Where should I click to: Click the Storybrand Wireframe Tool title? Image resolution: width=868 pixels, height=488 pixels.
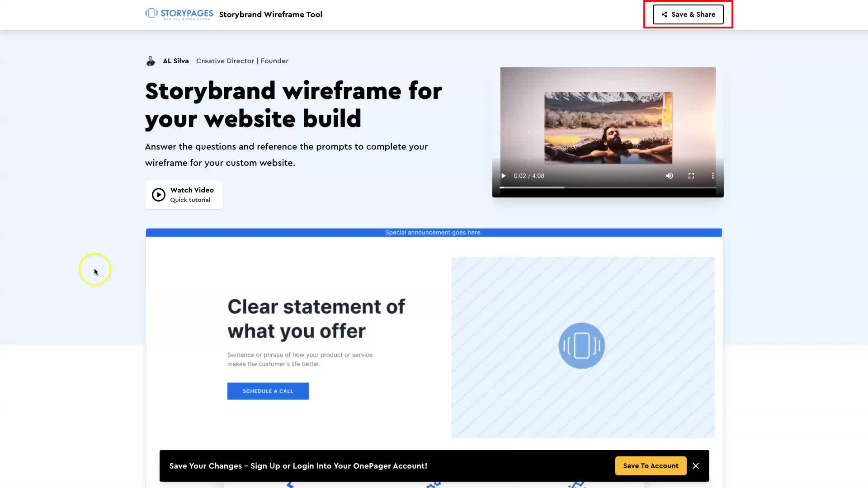[x=270, y=14]
